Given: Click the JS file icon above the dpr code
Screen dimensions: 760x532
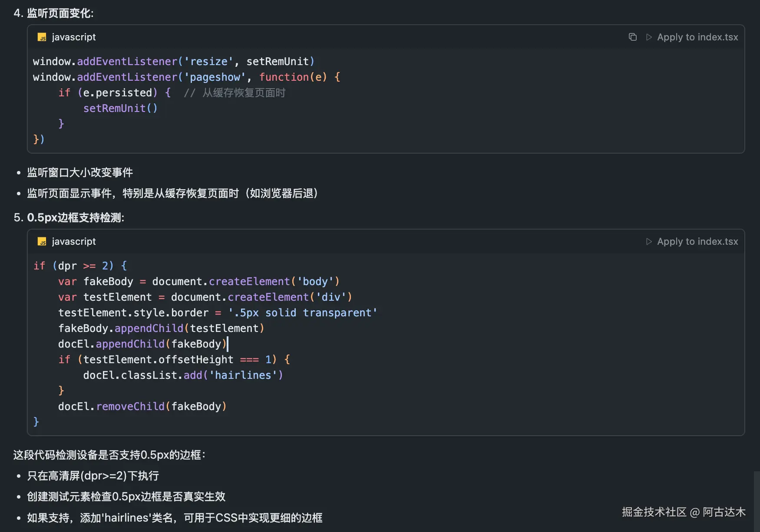Looking at the screenshot, I should (42, 242).
